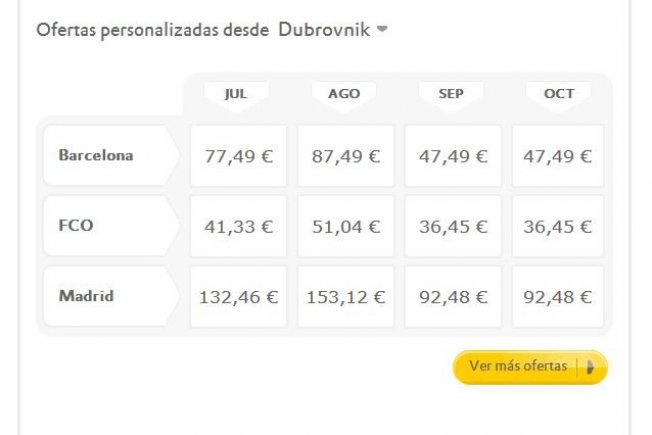Select the JUL month tab
This screenshot has height=435, width=652.
[236, 95]
